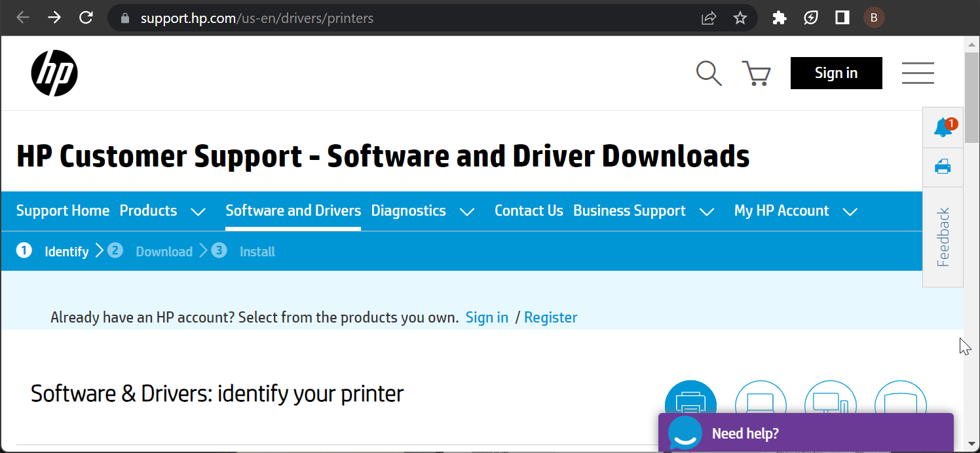The height and width of the screenshot is (453, 980).
Task: Open the Contact Us page
Action: tap(529, 211)
